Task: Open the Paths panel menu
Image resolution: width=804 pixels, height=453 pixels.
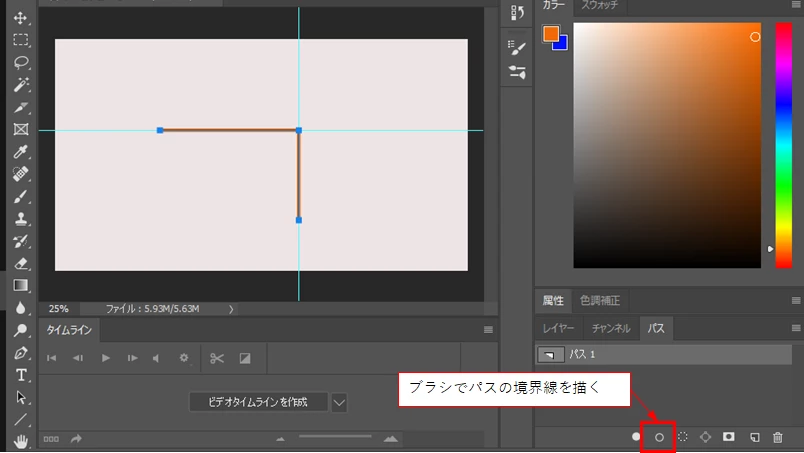Action: click(x=796, y=328)
